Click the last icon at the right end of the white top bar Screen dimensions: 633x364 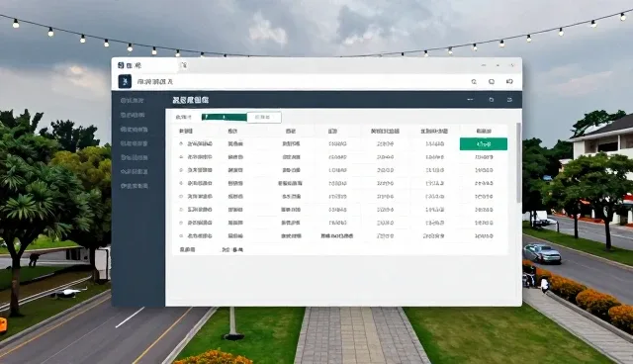[x=509, y=81]
